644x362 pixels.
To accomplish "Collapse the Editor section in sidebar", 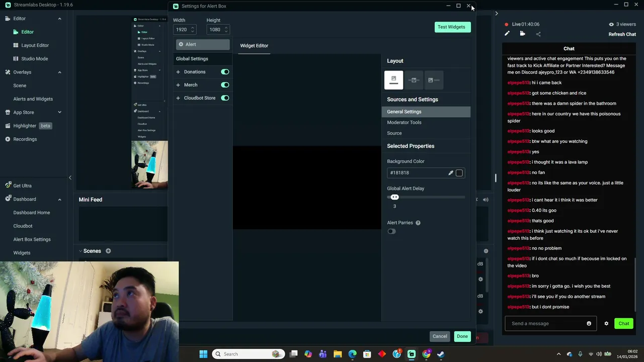I will pyautogui.click(x=59, y=19).
